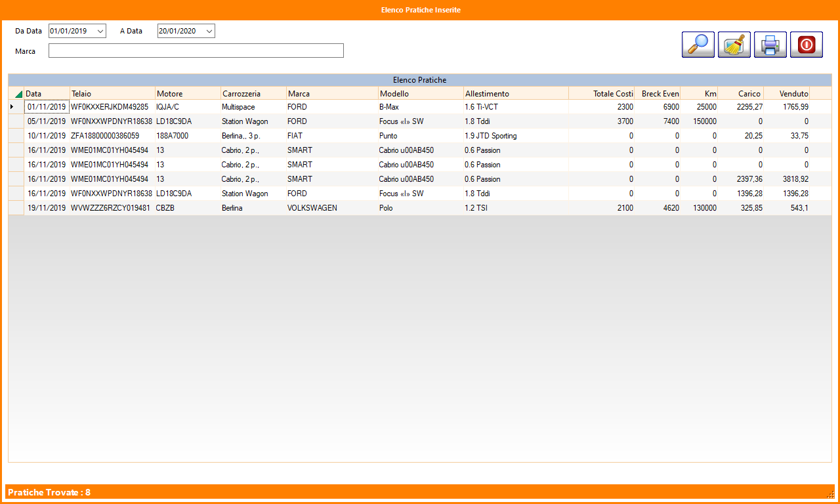The height and width of the screenshot is (504, 840).
Task: Click the modello cell Punto
Action: pos(421,135)
